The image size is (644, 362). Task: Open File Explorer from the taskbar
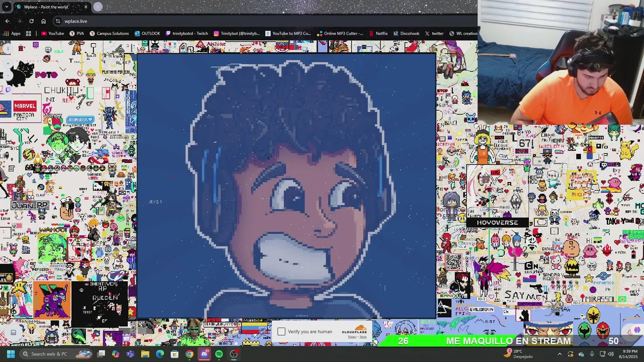point(145,354)
